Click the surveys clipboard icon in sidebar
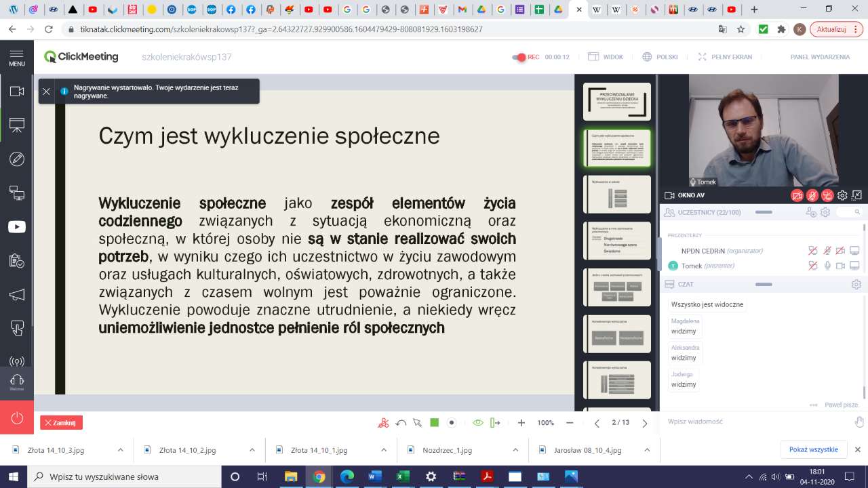Image resolution: width=868 pixels, height=488 pixels. point(16,261)
